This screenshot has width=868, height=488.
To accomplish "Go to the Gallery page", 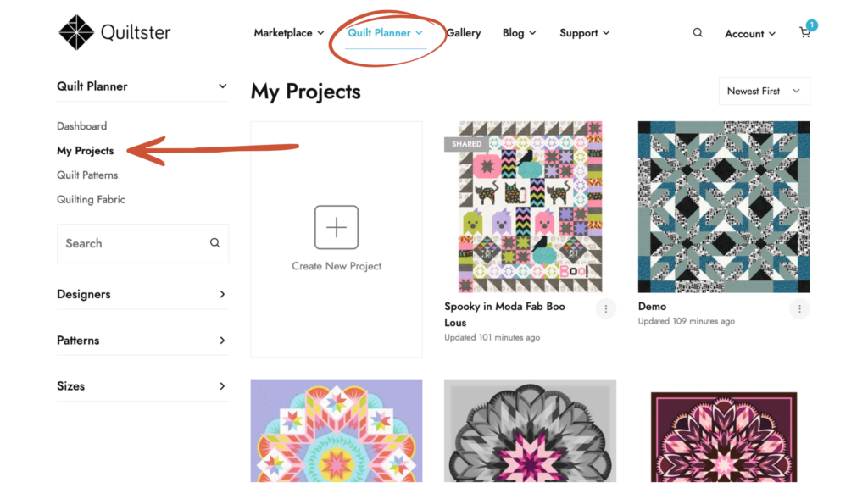I will [464, 33].
